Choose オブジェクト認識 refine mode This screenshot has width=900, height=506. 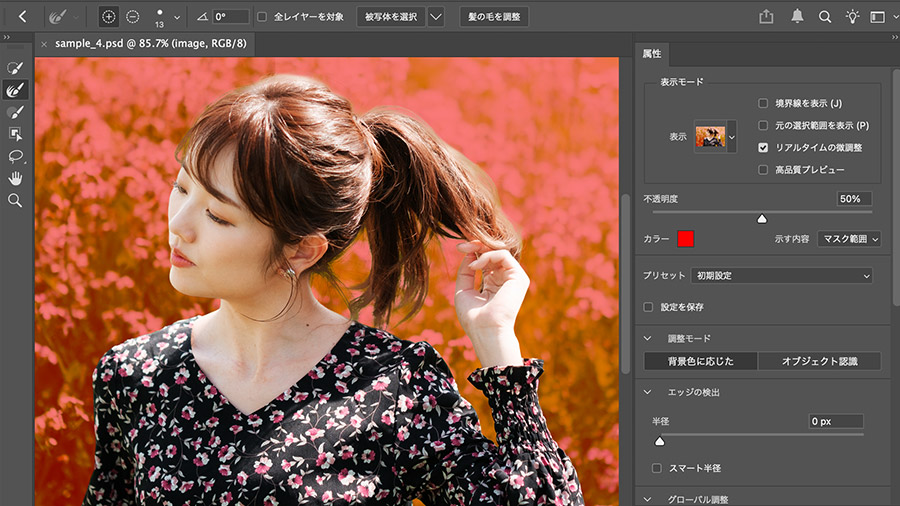820,361
